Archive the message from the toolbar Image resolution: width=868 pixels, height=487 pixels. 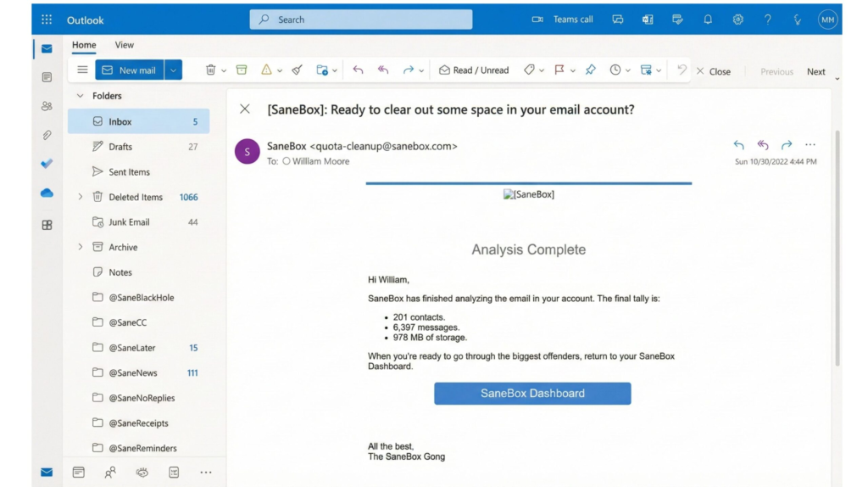pyautogui.click(x=242, y=70)
